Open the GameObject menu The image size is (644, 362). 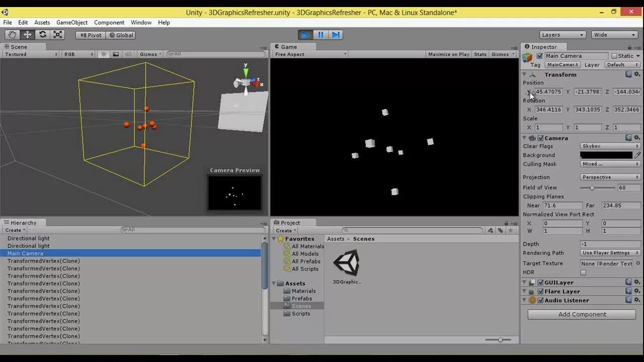72,22
